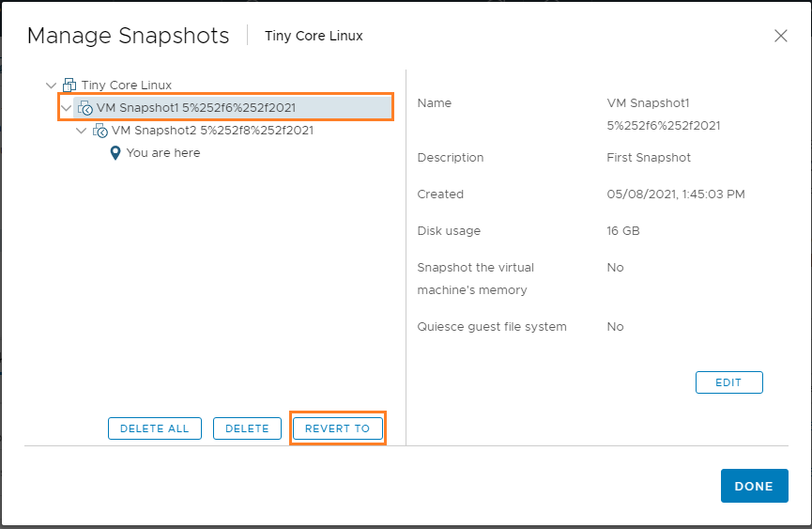812x529 pixels.
Task: Collapse the Tiny Core Linux root node chevron
Action: pos(51,86)
